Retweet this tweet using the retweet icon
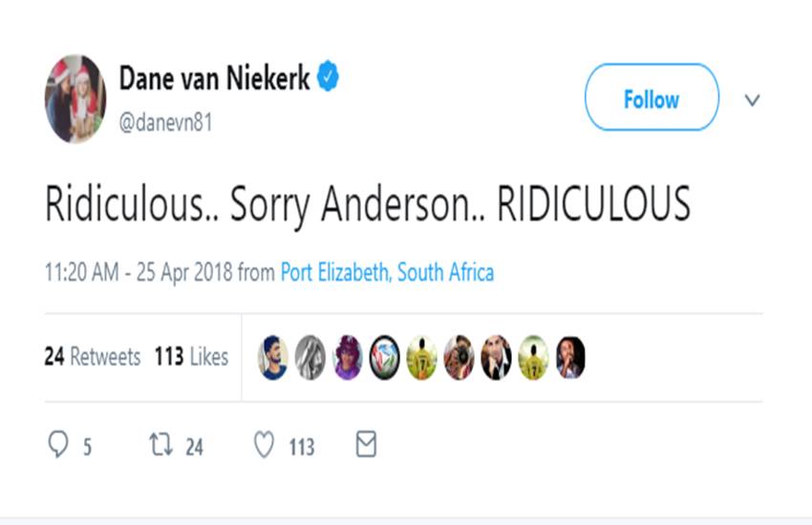 pyautogui.click(x=160, y=445)
